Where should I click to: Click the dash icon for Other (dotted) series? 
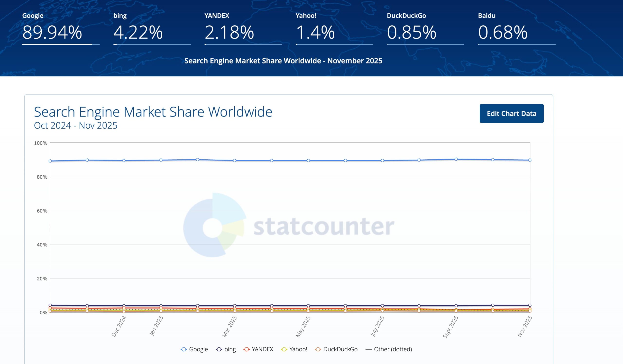pos(369,349)
